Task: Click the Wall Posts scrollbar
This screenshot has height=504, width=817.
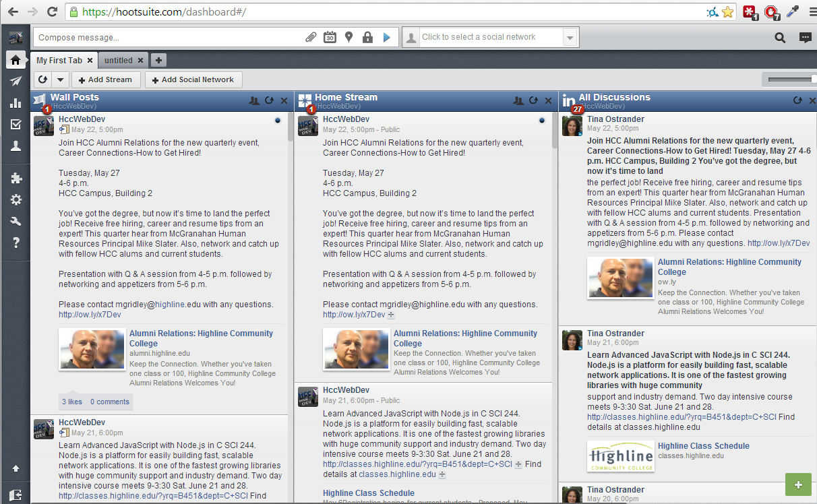Action: pos(291,127)
